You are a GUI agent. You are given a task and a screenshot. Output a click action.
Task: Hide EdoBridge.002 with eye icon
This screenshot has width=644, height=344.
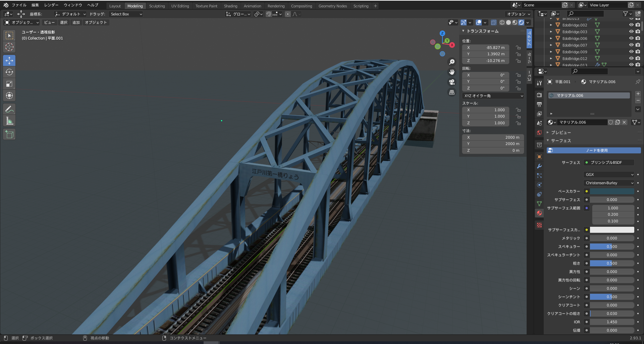coord(631,25)
